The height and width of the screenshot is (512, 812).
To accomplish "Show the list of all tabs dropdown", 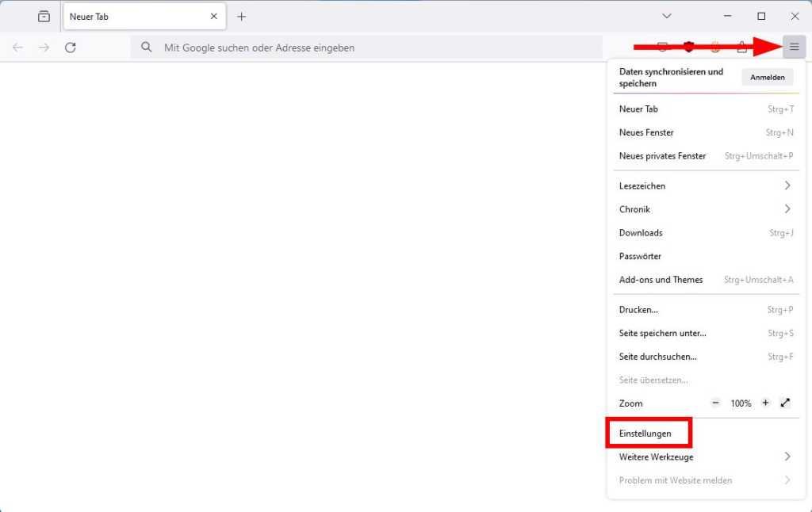I will tap(667, 17).
